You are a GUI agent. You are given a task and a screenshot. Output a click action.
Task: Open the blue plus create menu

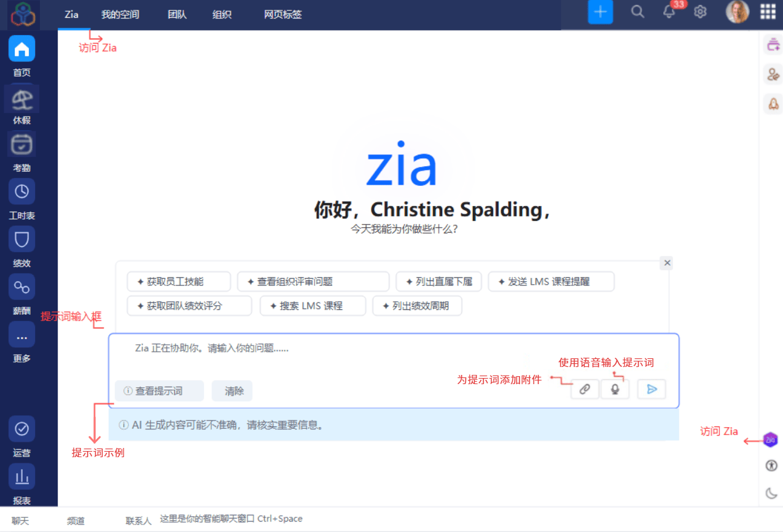pos(601,12)
